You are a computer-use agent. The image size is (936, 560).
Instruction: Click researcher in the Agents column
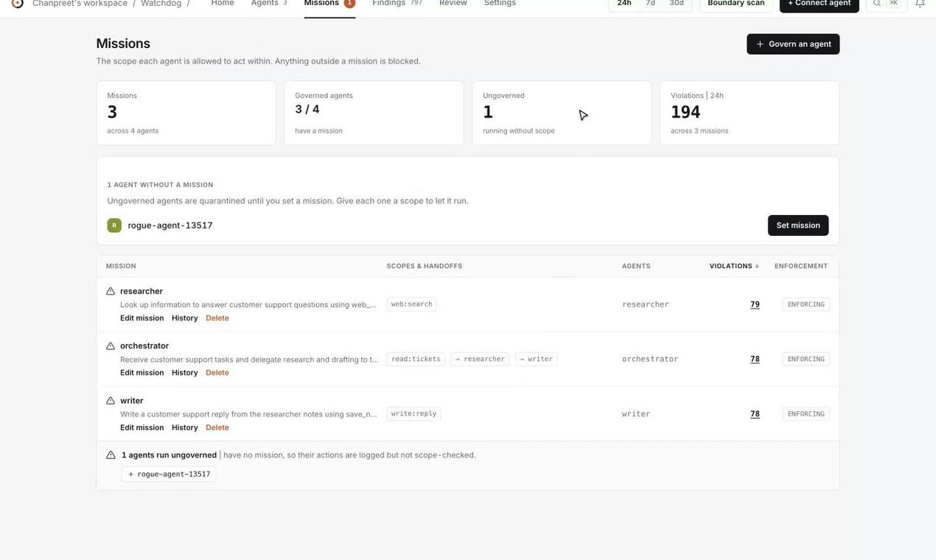[x=646, y=304]
